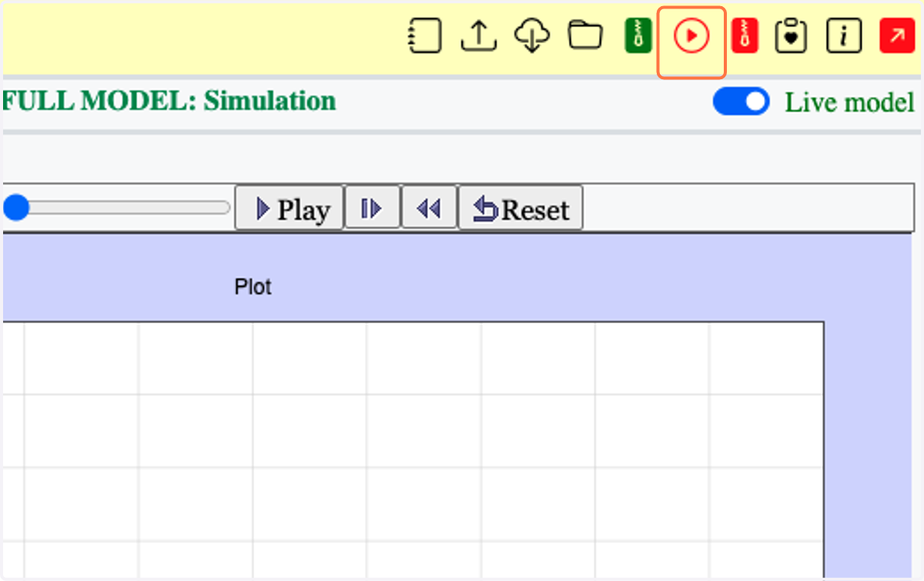
Task: Click the cloud download icon
Action: (533, 36)
